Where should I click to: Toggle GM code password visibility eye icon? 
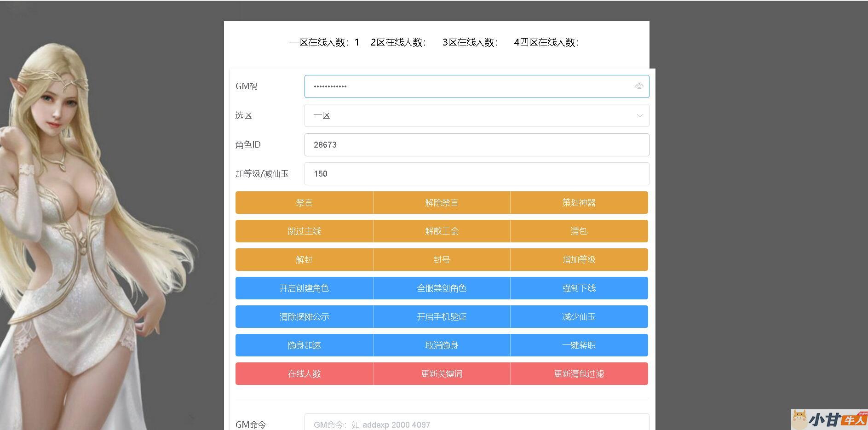coord(639,86)
